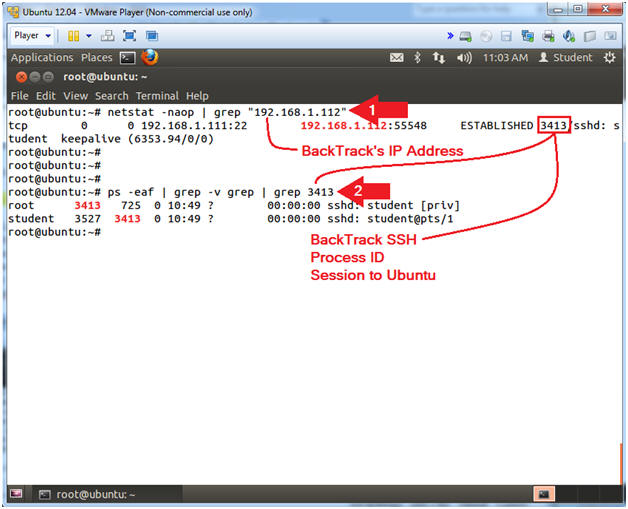Click the floppy drive device icon
The height and width of the screenshot is (509, 628).
(507, 37)
